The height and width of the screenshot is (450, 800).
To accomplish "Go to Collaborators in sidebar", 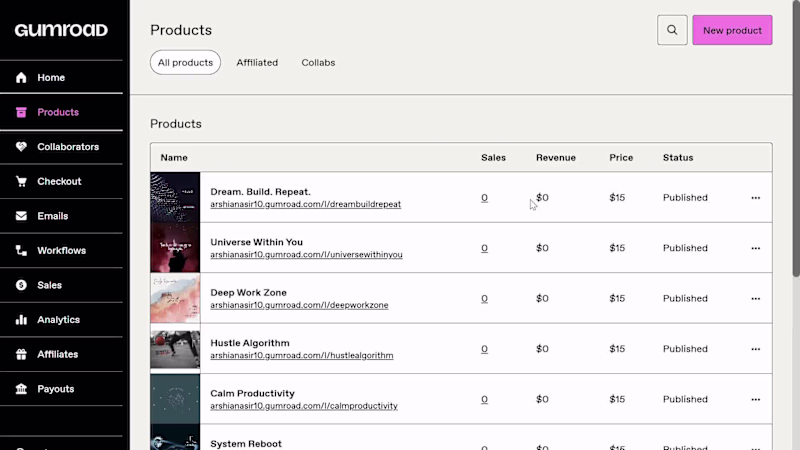I will [x=68, y=147].
